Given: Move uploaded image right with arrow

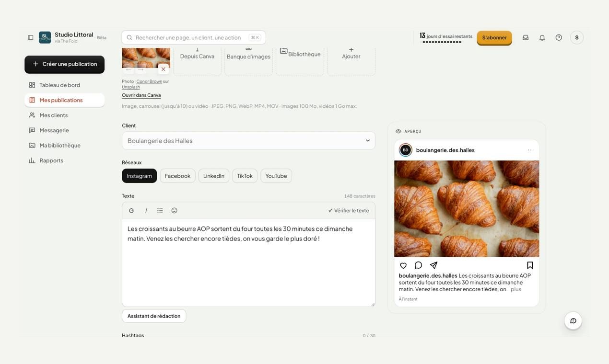Looking at the screenshot, I should tap(141, 69).
